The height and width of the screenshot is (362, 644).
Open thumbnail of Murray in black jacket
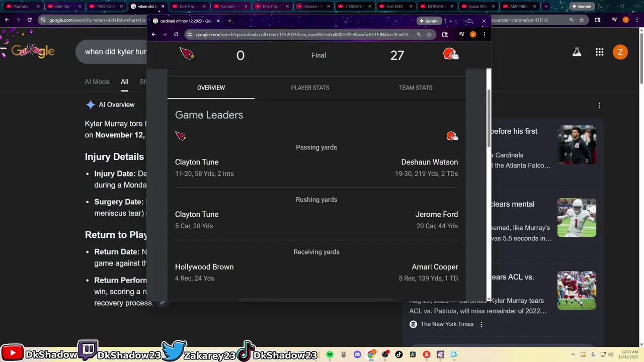[577, 144]
